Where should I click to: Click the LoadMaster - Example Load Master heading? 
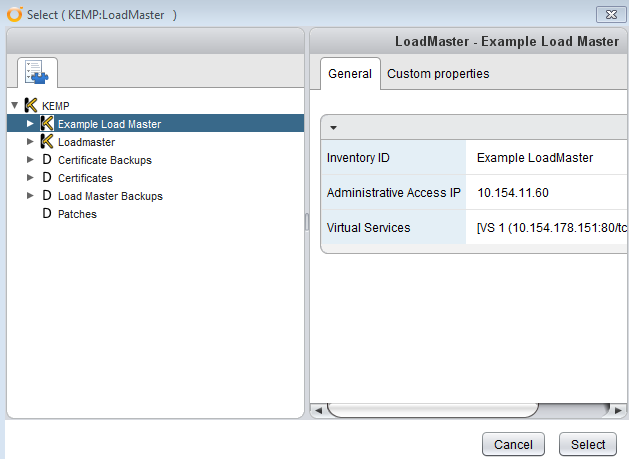507,41
